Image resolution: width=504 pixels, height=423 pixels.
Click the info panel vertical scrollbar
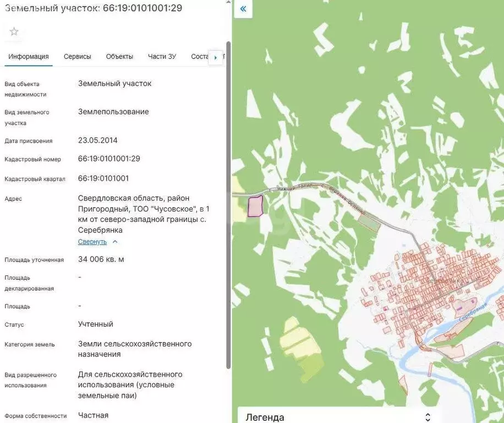point(228,204)
